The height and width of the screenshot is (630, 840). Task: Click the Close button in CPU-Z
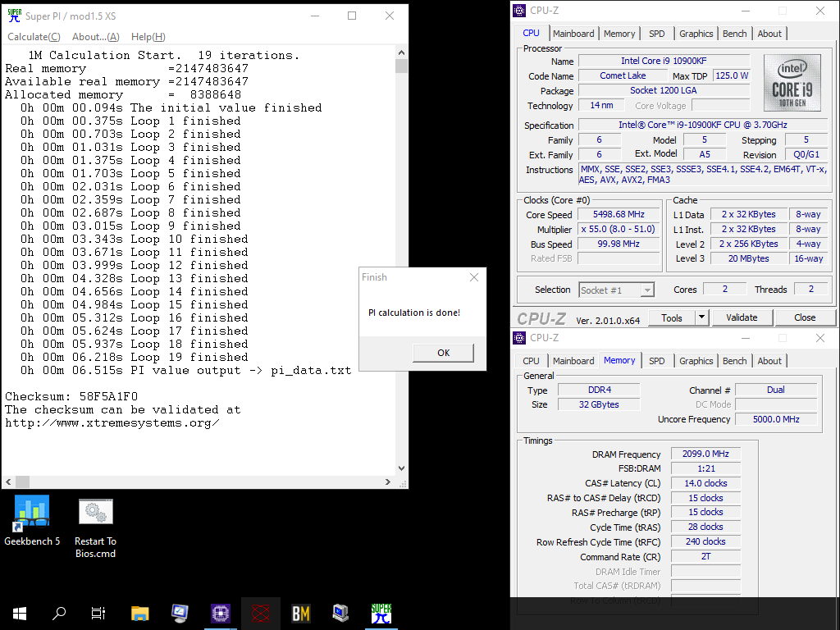(805, 317)
